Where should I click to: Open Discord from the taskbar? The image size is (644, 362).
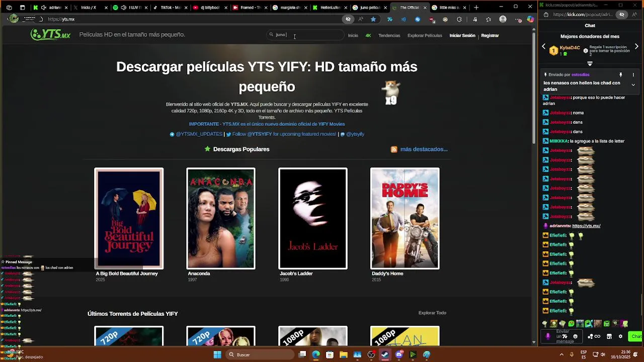pos(399,354)
